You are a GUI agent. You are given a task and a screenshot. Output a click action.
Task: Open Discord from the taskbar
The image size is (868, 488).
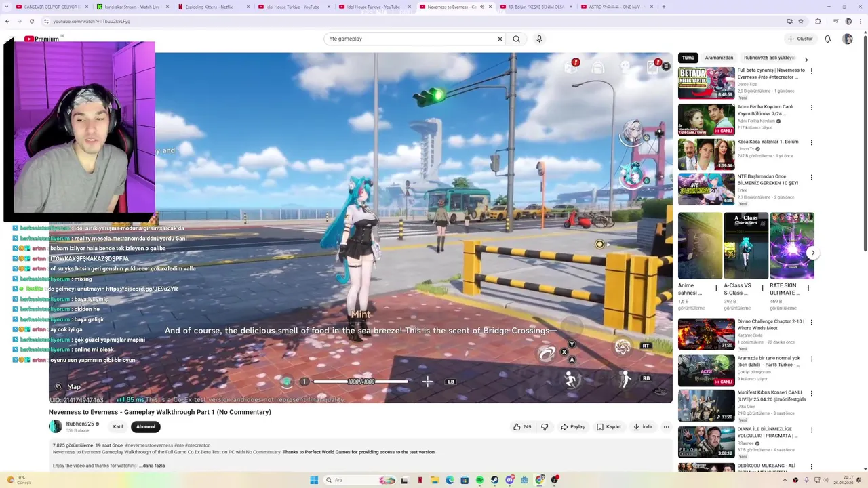(510, 480)
